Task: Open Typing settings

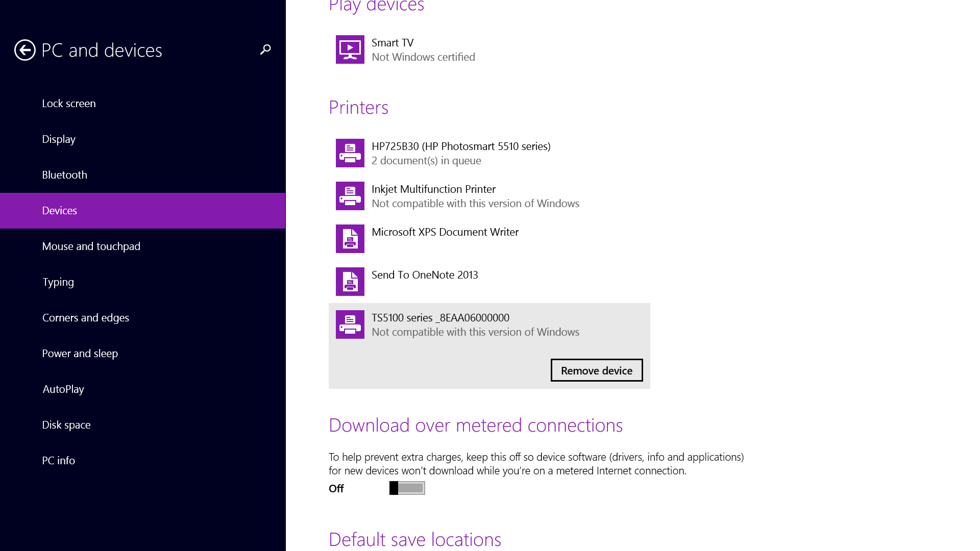Action: click(x=58, y=282)
